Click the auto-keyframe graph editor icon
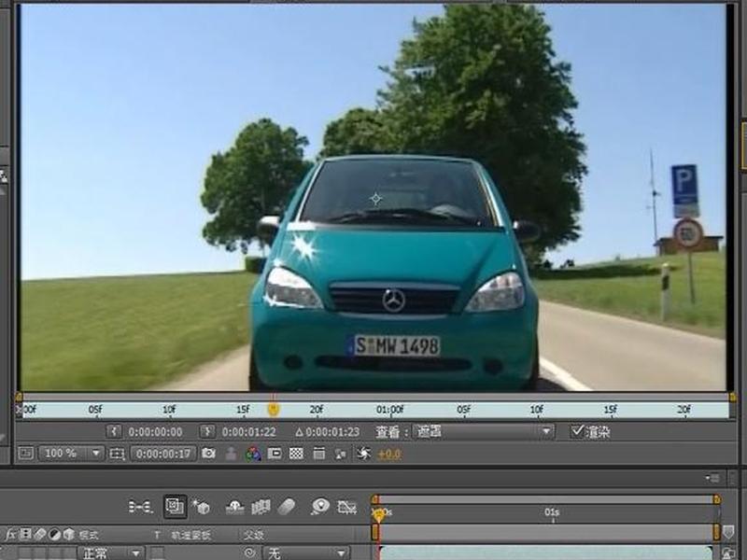Image resolution: width=747 pixels, height=560 pixels. coord(347,507)
